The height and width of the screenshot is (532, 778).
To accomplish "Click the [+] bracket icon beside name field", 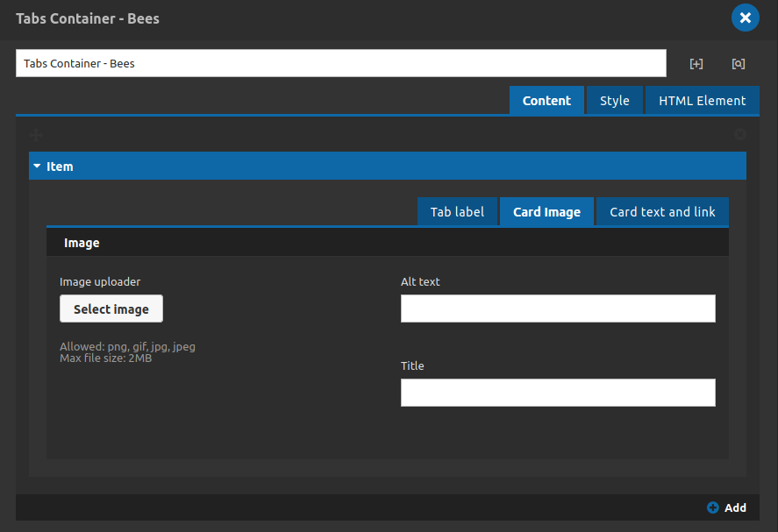I will tap(696, 63).
